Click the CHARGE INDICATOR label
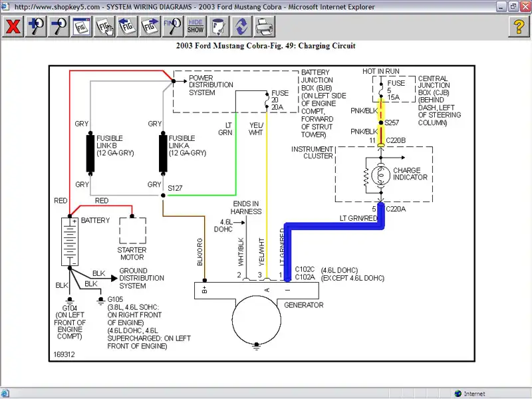 [410, 174]
